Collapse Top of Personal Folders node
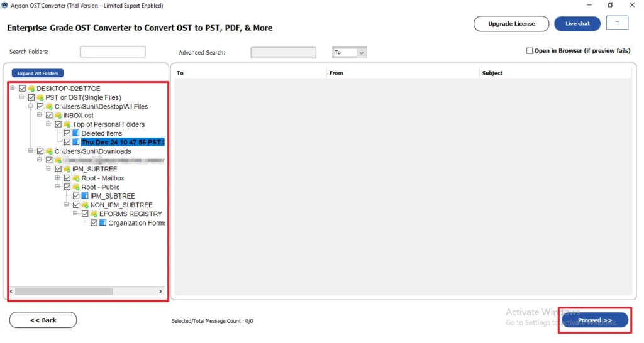 tap(49, 124)
